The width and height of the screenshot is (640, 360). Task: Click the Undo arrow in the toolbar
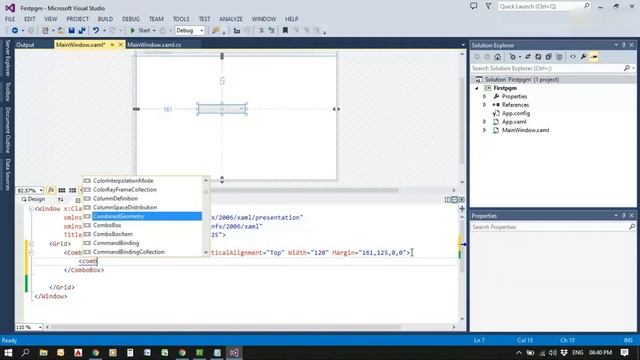point(96,31)
